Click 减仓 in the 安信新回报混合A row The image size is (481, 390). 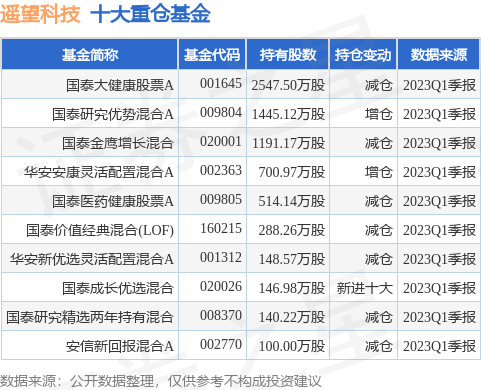[x=379, y=346]
